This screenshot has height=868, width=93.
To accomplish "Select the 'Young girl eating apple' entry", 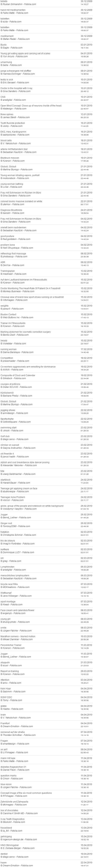I will [25, 53].
